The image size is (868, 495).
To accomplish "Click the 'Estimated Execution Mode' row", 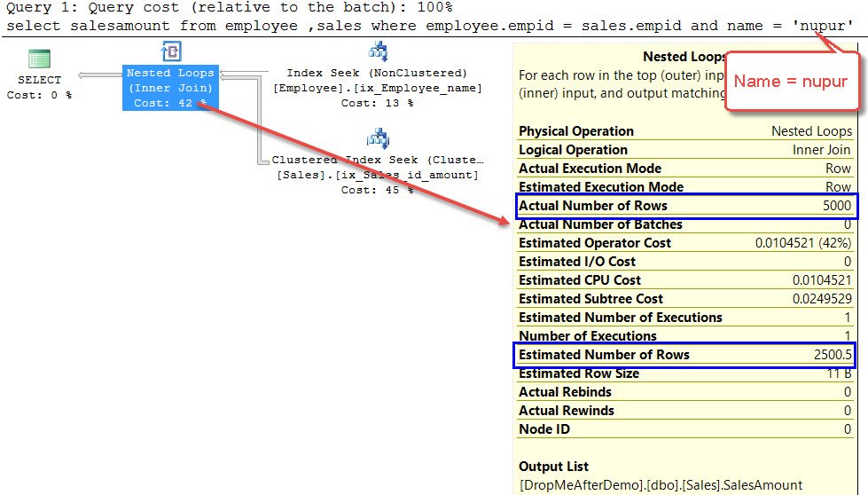I will pos(685,187).
